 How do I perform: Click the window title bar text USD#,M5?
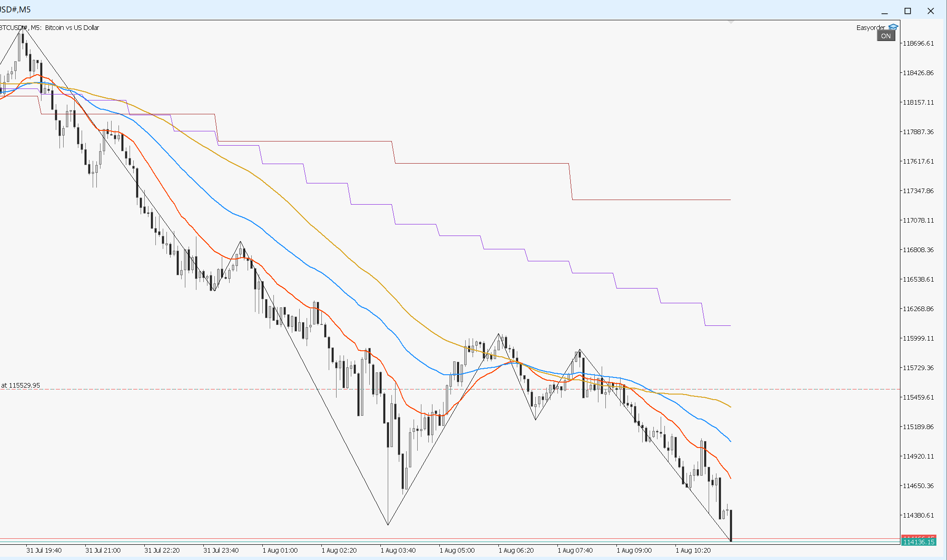click(x=15, y=10)
